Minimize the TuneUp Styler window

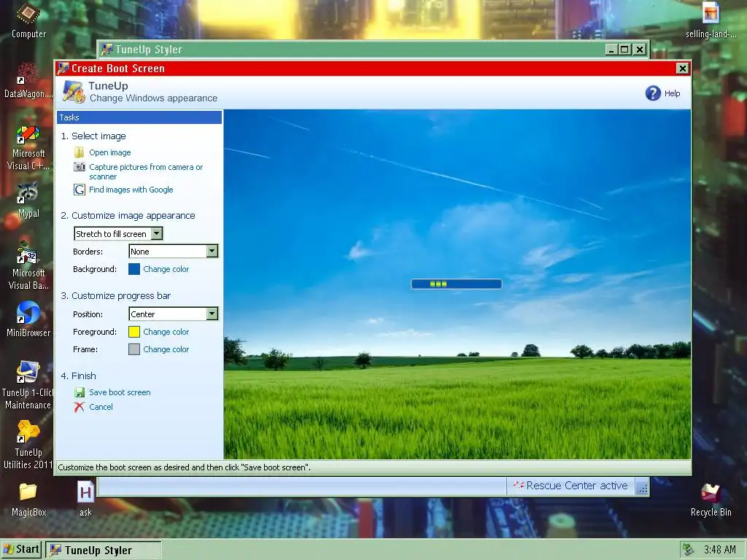point(611,49)
